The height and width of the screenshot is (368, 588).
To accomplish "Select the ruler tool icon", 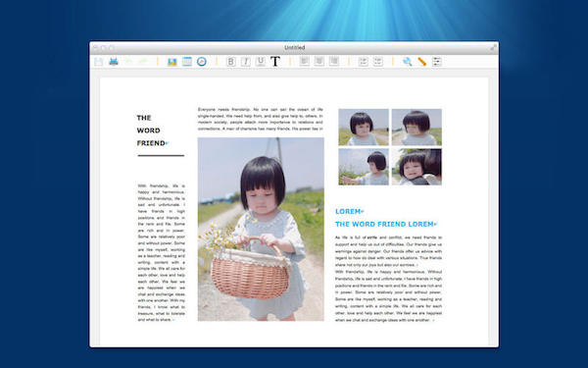I will click(x=421, y=62).
